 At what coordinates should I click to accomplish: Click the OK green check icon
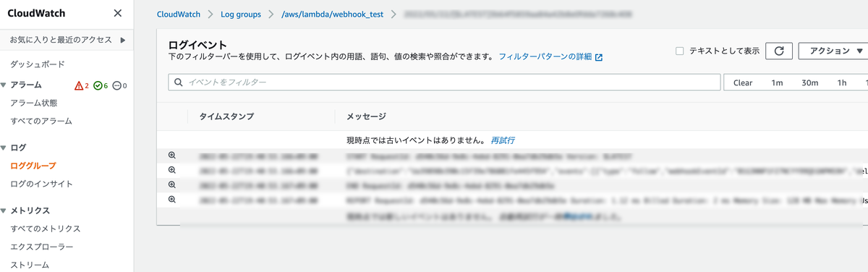(x=97, y=85)
